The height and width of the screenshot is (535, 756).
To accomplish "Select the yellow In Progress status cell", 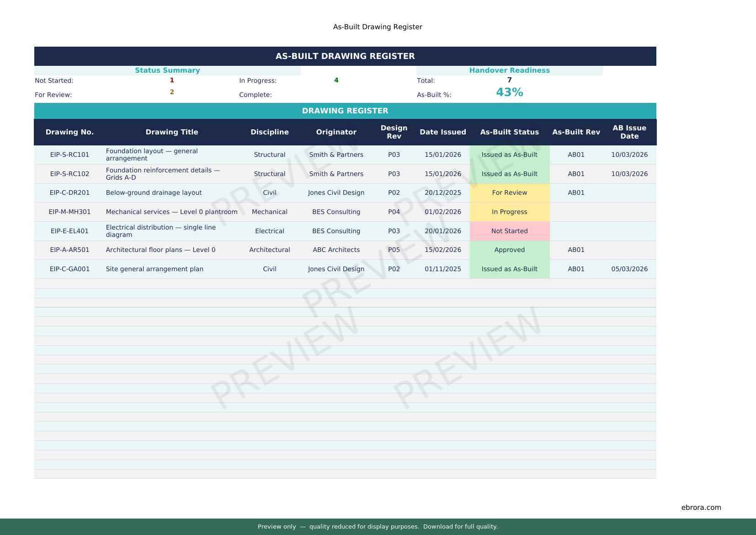I will pyautogui.click(x=509, y=212).
